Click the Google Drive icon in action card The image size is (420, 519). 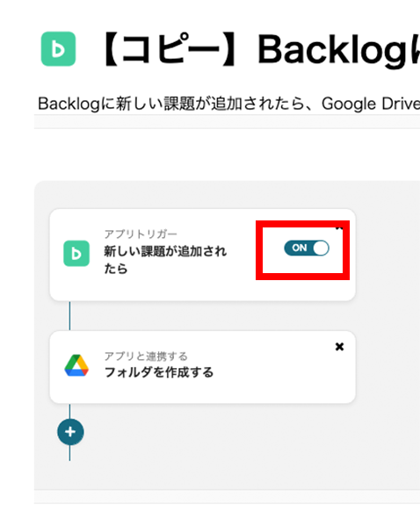point(76,365)
